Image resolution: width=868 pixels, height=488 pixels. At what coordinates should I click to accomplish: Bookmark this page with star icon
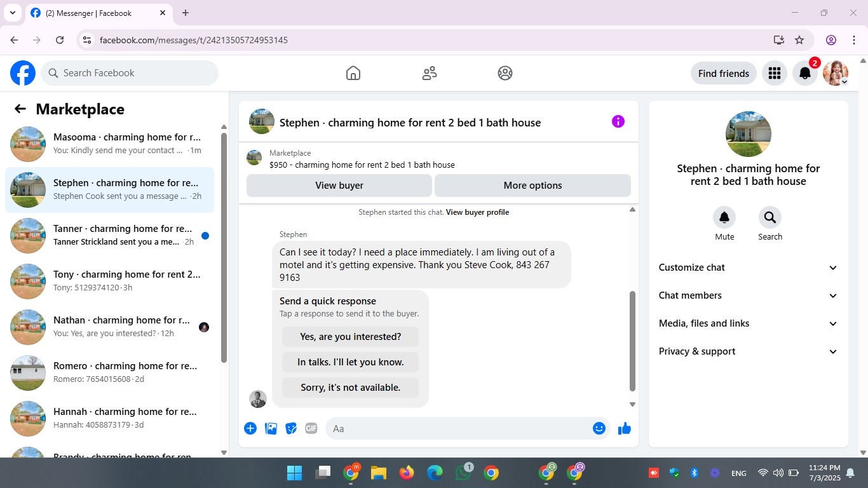tap(799, 40)
